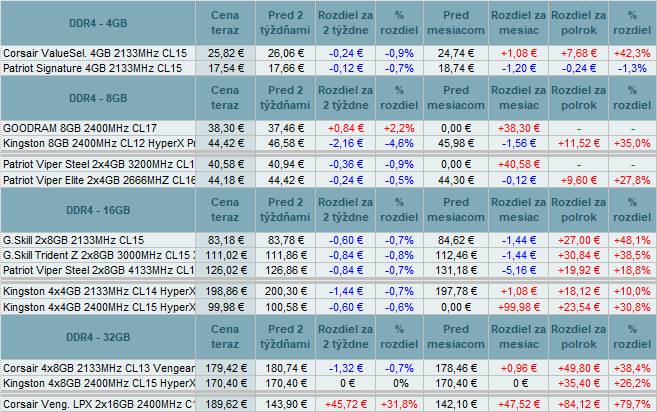Viewport: 657px width, 412px height.
Task: Click Patriot Viper Steel 2x4GB 3200MHz row name
Action: click(x=98, y=164)
